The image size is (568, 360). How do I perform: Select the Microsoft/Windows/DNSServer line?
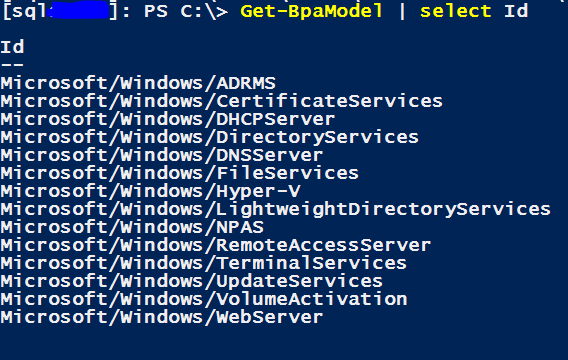[x=162, y=155]
